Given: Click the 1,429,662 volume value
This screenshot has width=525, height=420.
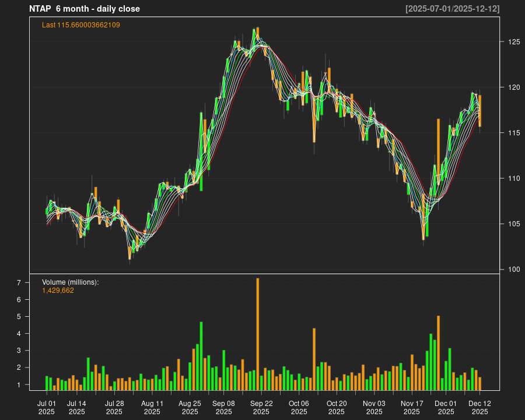Looking at the screenshot, I should click(x=58, y=290).
